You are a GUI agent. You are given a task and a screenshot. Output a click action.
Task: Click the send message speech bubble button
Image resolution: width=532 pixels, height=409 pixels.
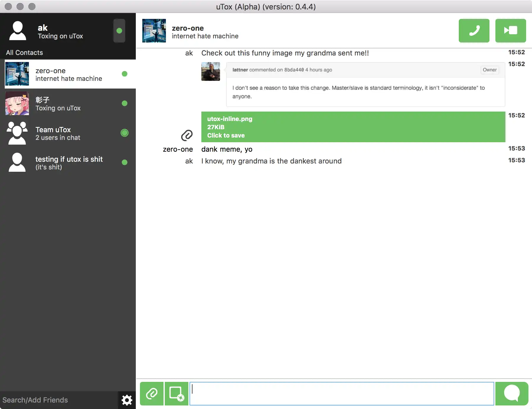click(512, 394)
